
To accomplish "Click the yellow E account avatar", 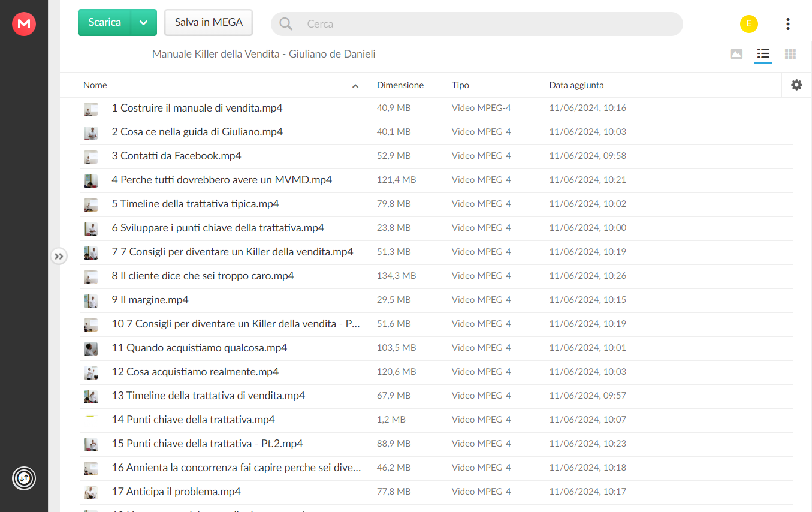I will point(749,24).
